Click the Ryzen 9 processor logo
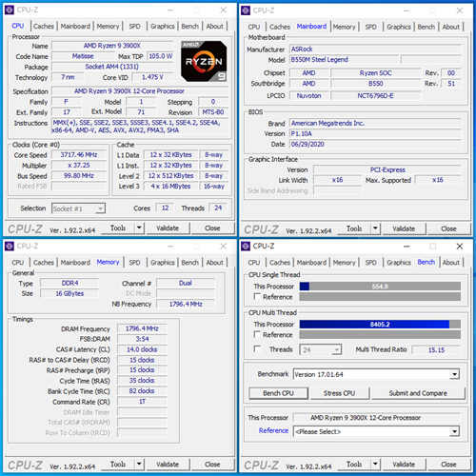 click(204, 61)
